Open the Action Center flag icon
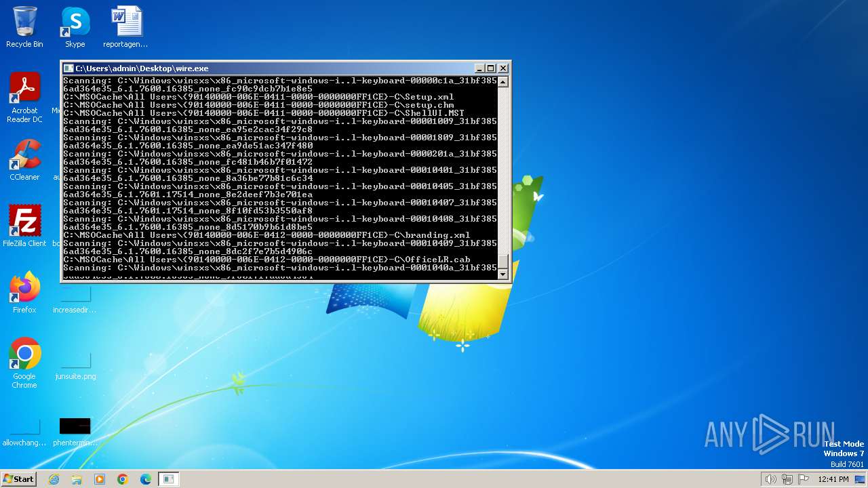Image resolution: width=868 pixels, height=488 pixels. (804, 479)
